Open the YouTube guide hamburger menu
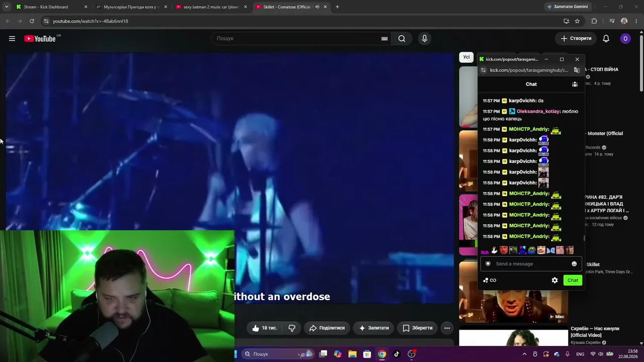This screenshot has height=362, width=644. pos(12,39)
